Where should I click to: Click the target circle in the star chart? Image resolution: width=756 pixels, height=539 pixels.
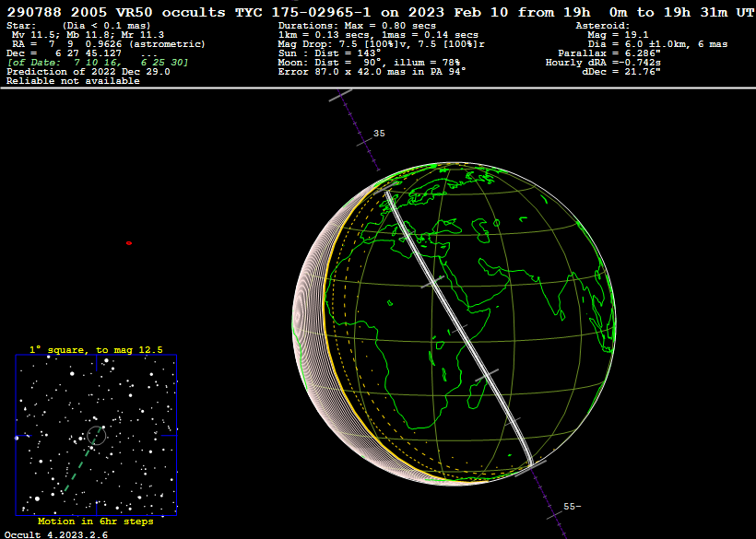(x=97, y=436)
